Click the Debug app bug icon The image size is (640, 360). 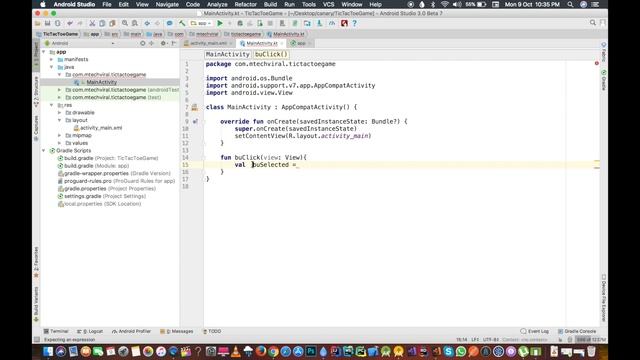pyautogui.click(x=240, y=23)
